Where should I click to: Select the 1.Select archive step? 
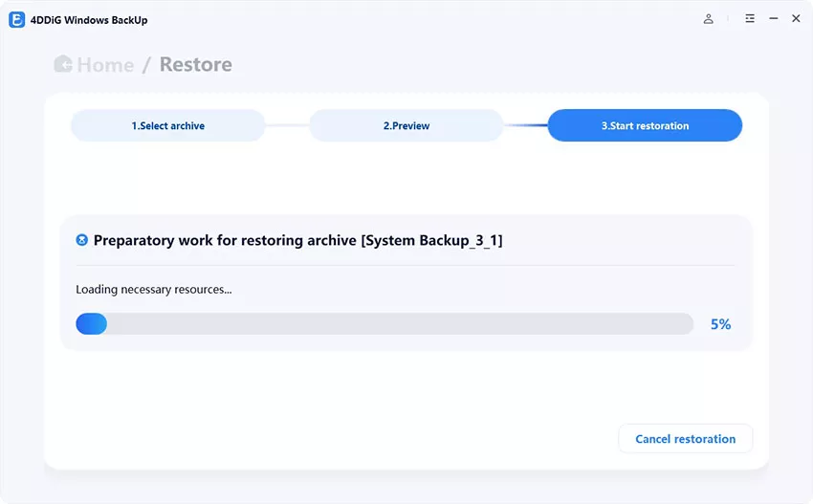click(x=168, y=125)
